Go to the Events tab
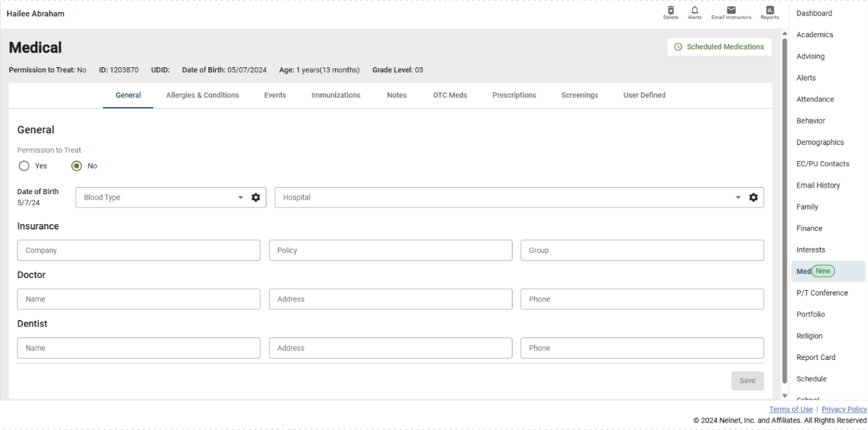The height and width of the screenshot is (430, 868). click(275, 95)
